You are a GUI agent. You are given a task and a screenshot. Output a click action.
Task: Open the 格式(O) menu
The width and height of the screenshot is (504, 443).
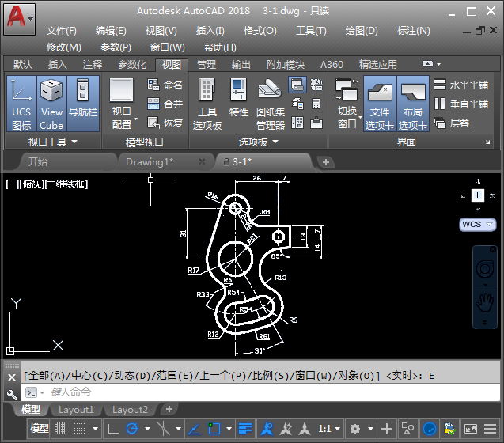click(260, 31)
